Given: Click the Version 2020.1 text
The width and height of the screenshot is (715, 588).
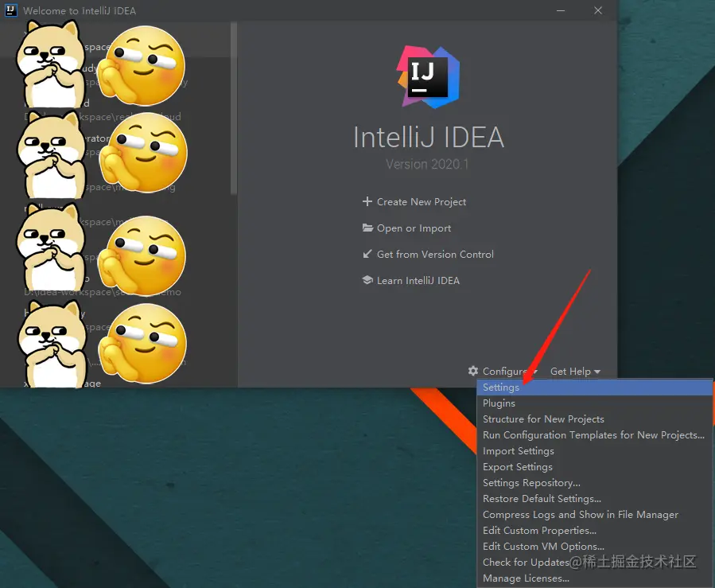Looking at the screenshot, I should click(x=427, y=164).
